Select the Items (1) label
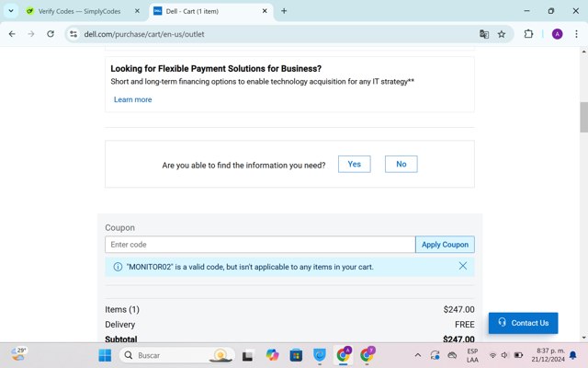The width and height of the screenshot is (588, 368). tap(122, 309)
